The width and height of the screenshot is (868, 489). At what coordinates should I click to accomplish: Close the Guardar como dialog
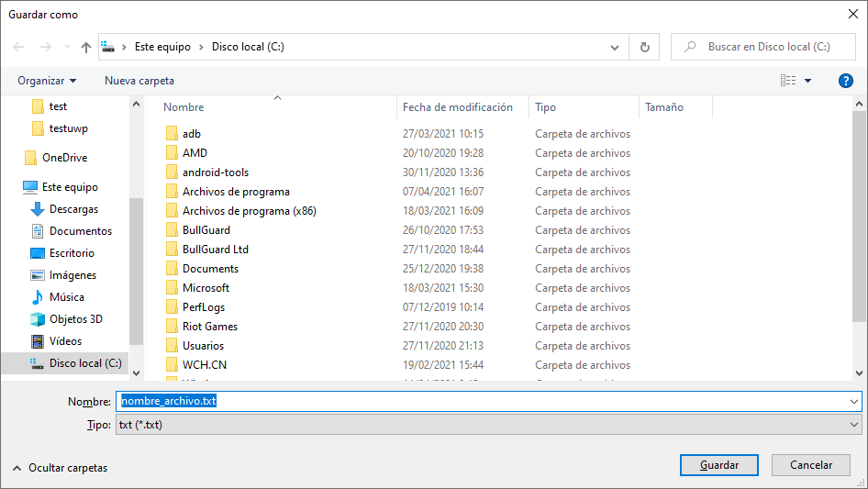click(x=853, y=14)
